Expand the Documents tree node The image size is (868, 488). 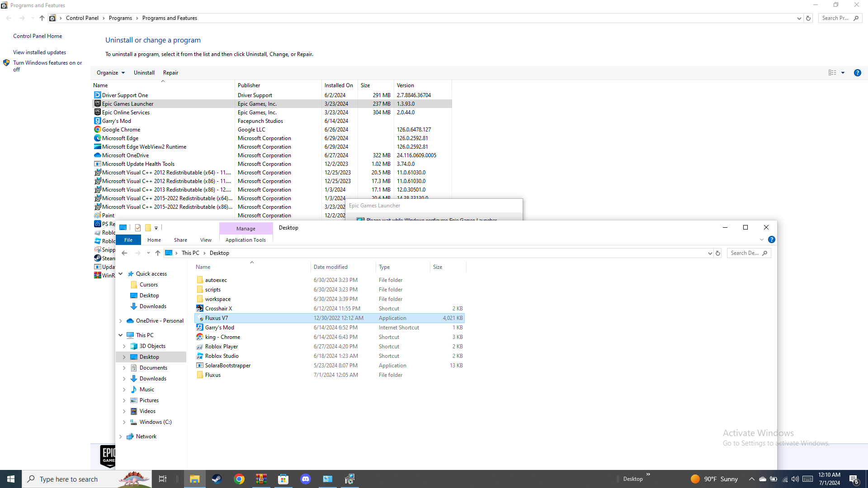[x=124, y=368]
